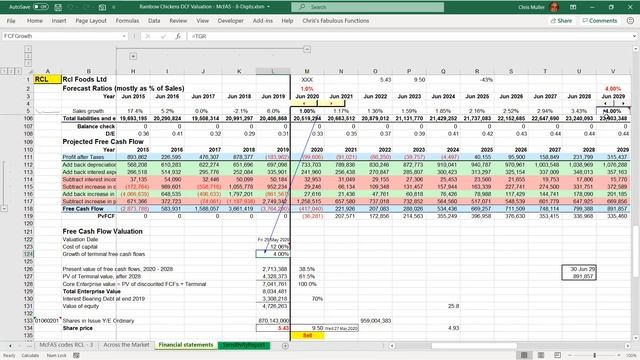Click the Insert Function fx icon
Screen dimensions: 640x360
pyautogui.click(x=178, y=36)
